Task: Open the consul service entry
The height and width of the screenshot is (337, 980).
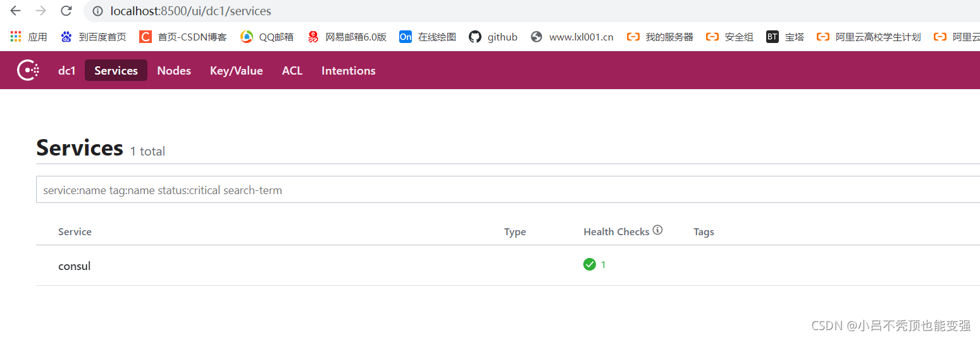Action: (75, 266)
